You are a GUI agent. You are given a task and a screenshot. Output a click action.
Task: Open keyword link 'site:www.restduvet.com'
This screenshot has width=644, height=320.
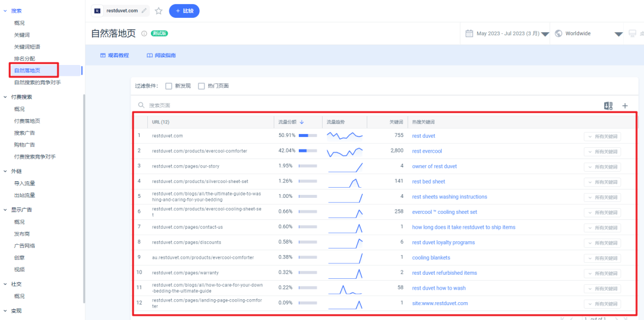[x=440, y=303]
